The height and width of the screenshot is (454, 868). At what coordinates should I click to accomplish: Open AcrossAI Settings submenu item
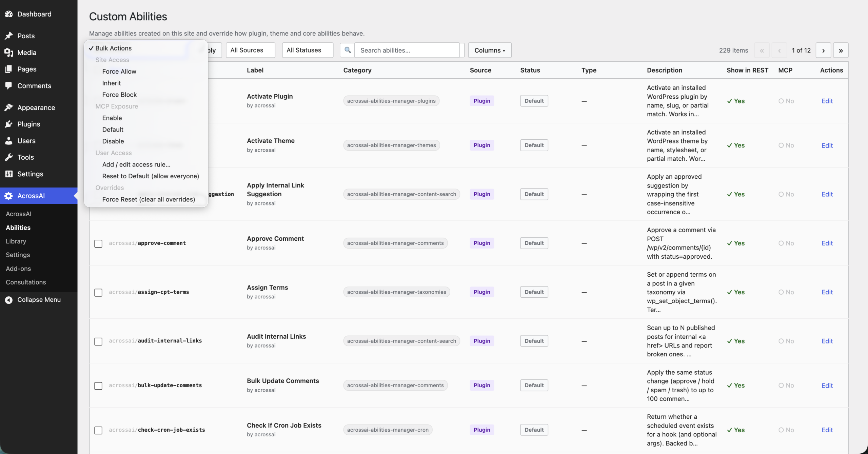point(18,255)
